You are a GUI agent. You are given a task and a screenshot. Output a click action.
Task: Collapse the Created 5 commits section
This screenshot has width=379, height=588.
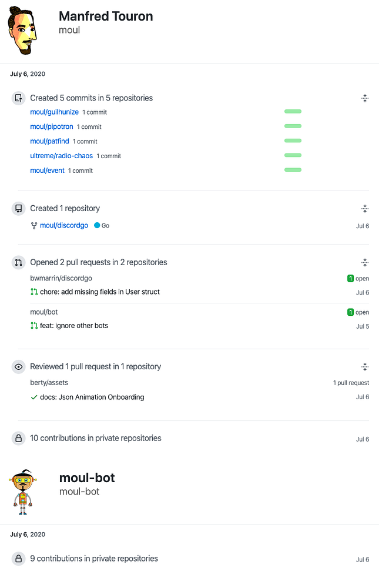(x=365, y=99)
